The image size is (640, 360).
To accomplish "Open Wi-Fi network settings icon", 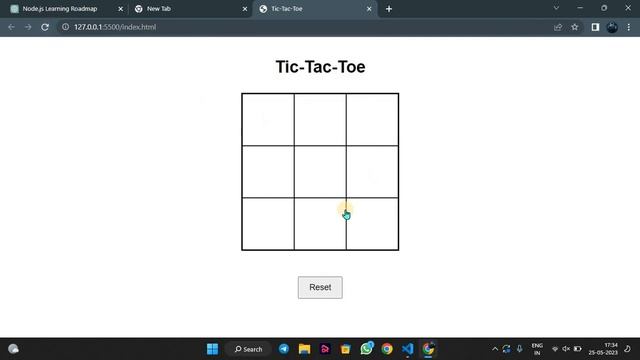I will pyautogui.click(x=555, y=349).
